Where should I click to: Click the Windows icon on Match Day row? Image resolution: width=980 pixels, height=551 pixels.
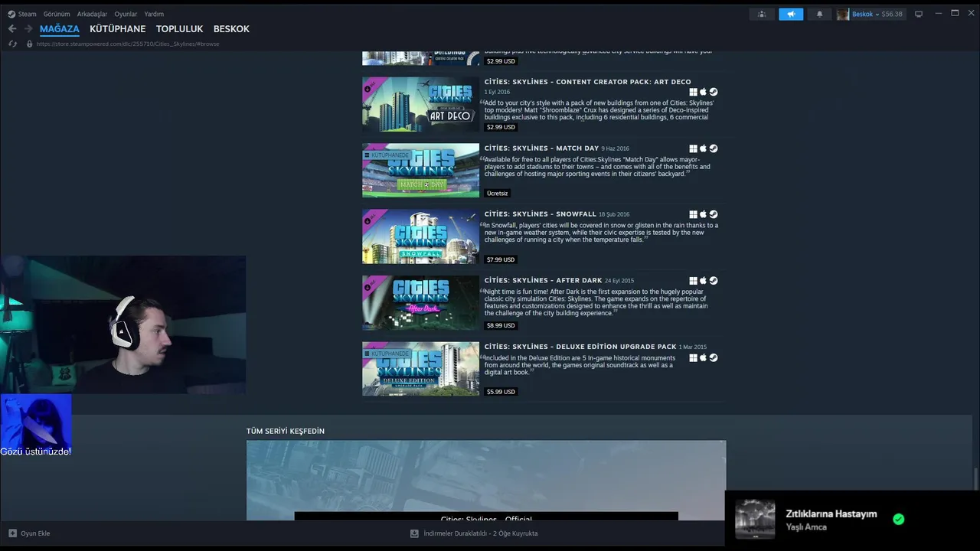(x=693, y=148)
